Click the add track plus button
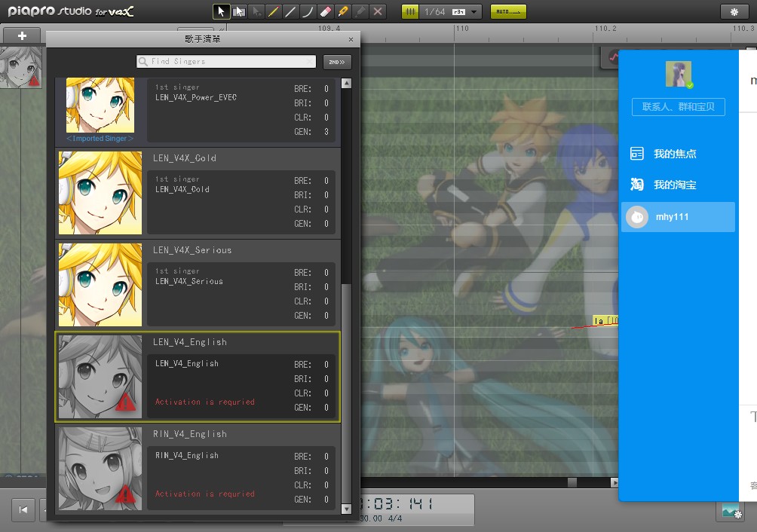This screenshot has width=757, height=532. [x=22, y=35]
